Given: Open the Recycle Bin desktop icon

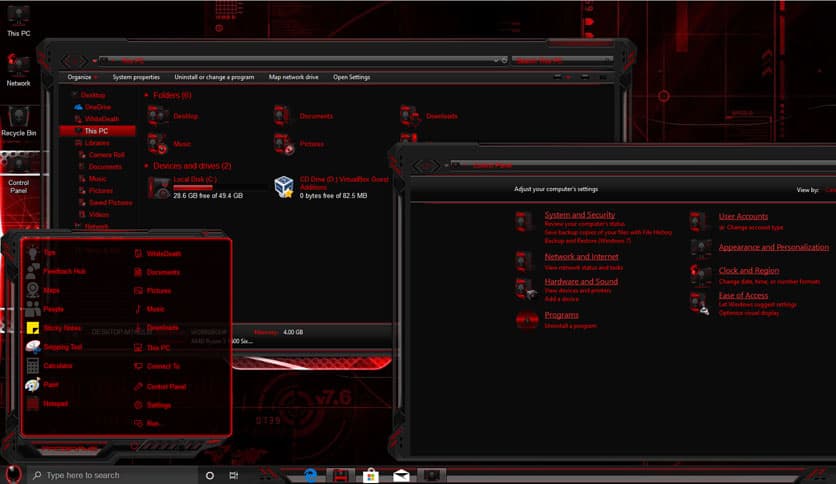Looking at the screenshot, I should click(x=19, y=121).
